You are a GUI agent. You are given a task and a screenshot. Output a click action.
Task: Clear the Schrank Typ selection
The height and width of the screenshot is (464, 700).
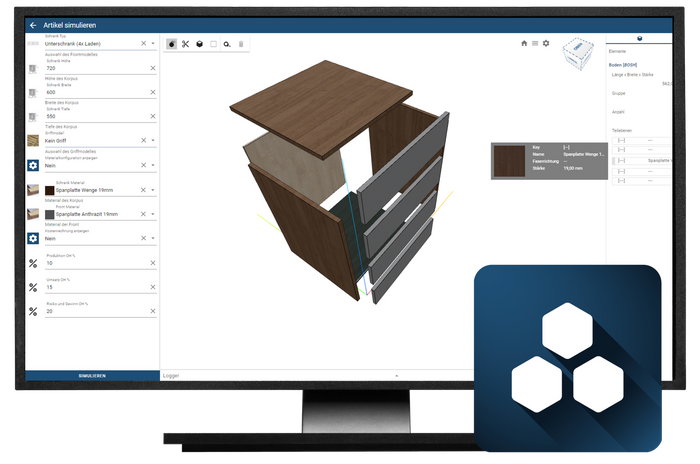[x=143, y=43]
